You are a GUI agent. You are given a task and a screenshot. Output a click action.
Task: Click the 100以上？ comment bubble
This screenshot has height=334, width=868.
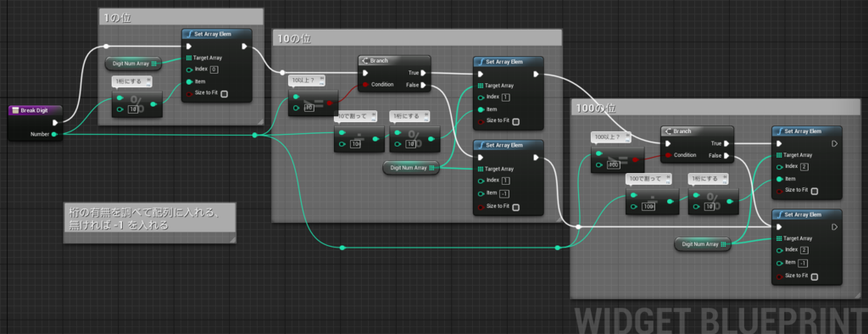coord(611,137)
